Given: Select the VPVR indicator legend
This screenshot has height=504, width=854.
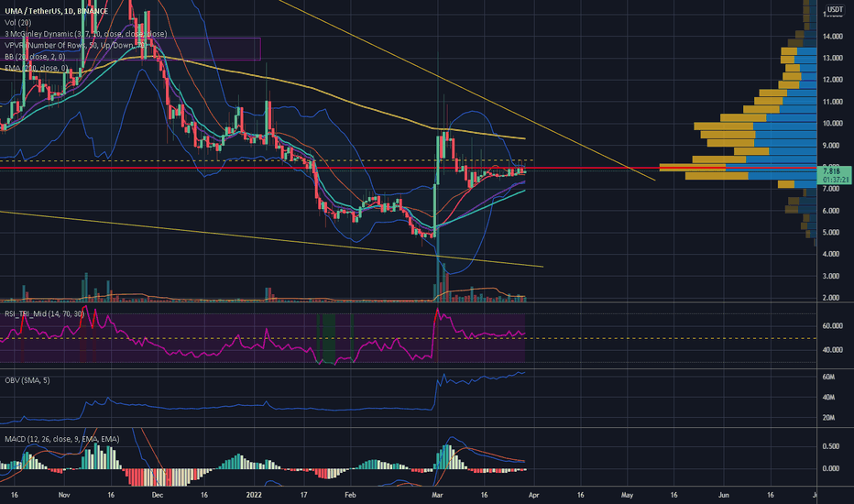Looking at the screenshot, I should tap(76, 45).
